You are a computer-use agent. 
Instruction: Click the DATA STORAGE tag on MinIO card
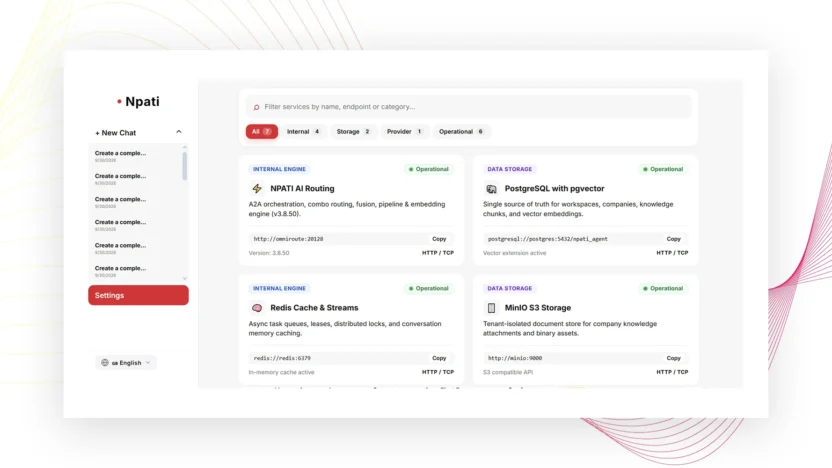pyautogui.click(x=509, y=289)
